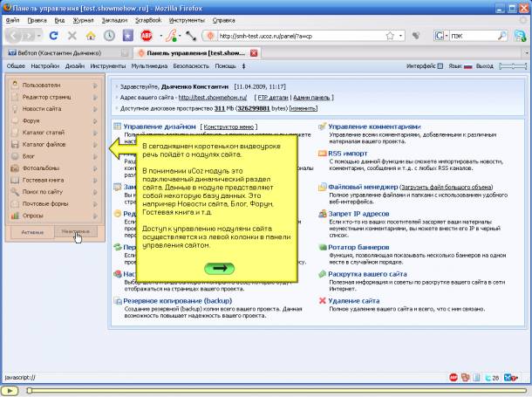The image size is (532, 397).
Task: Open the address bar history dropdown arrow
Action: pos(400,36)
